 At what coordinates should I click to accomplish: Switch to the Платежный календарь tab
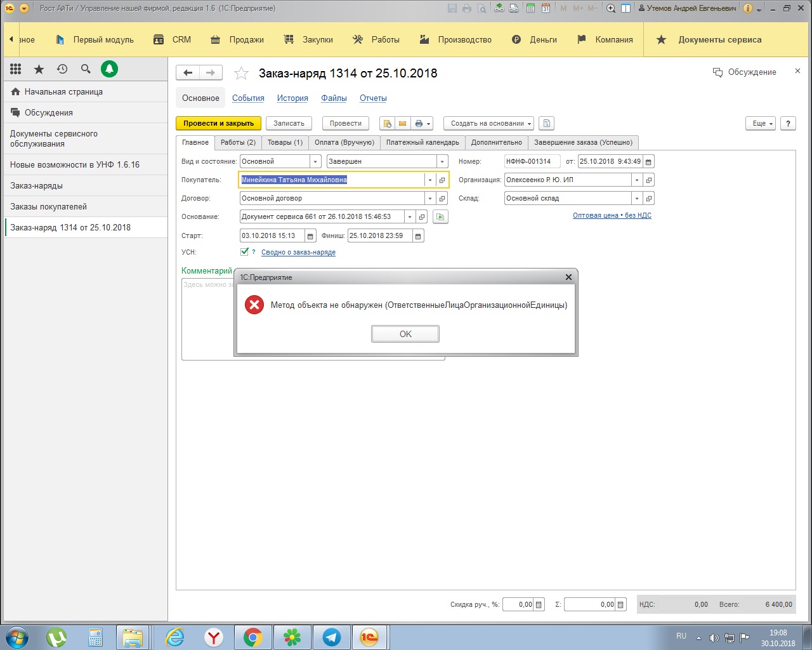pyautogui.click(x=422, y=143)
